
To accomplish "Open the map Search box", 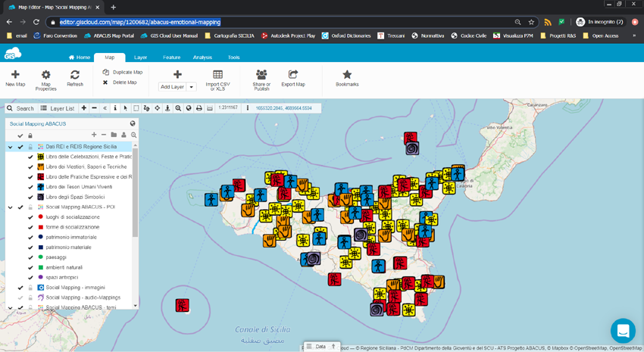I will coord(20,108).
